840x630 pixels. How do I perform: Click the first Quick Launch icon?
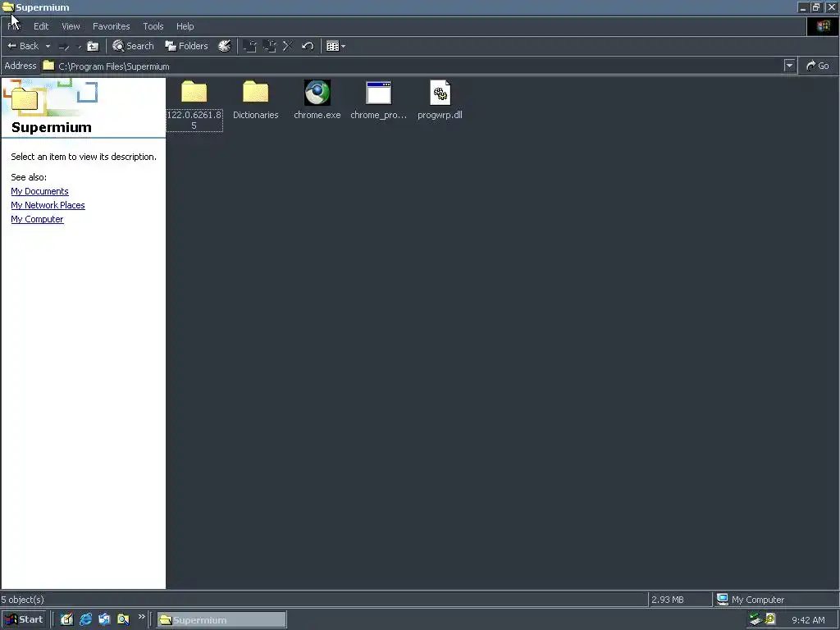[x=66, y=619]
